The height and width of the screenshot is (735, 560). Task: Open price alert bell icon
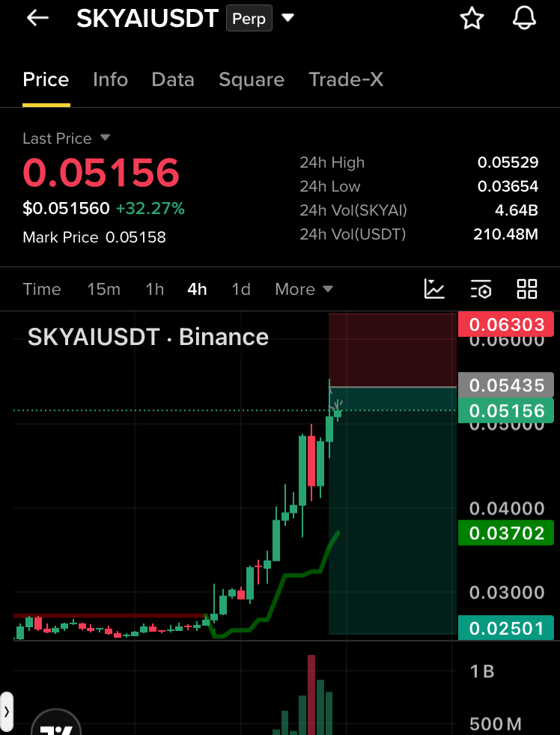point(524,18)
